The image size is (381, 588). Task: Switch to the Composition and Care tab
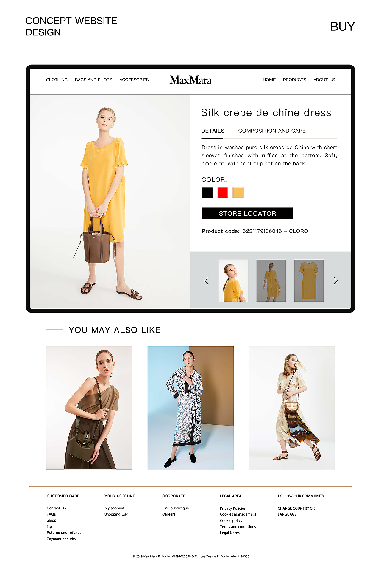pyautogui.click(x=272, y=131)
